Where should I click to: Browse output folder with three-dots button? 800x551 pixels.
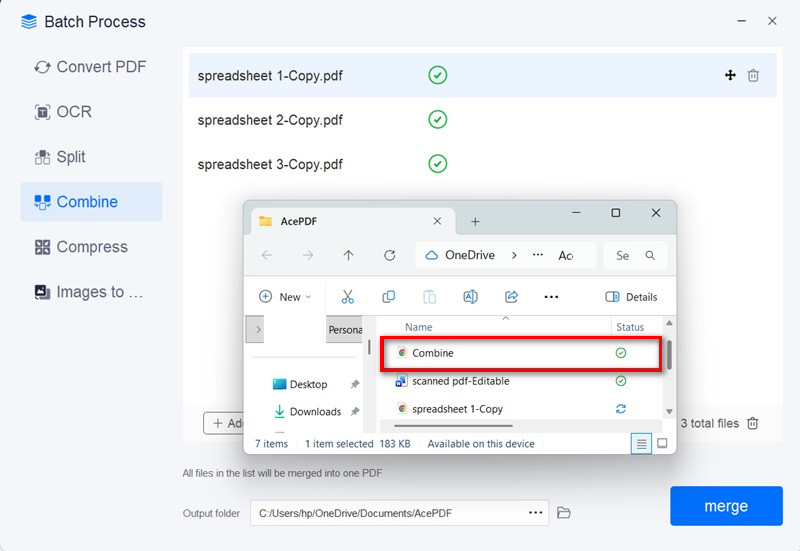pos(535,512)
